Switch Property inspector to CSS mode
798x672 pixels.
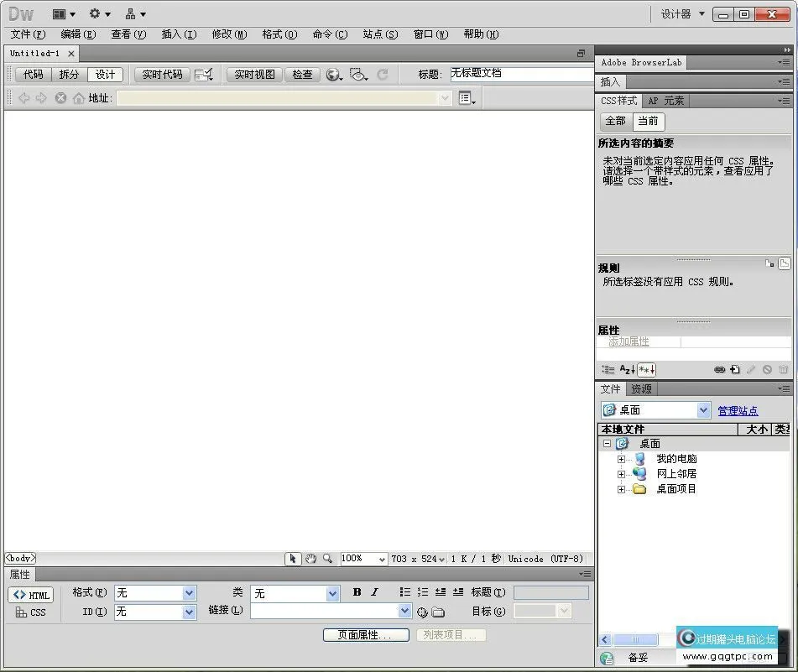[31, 612]
